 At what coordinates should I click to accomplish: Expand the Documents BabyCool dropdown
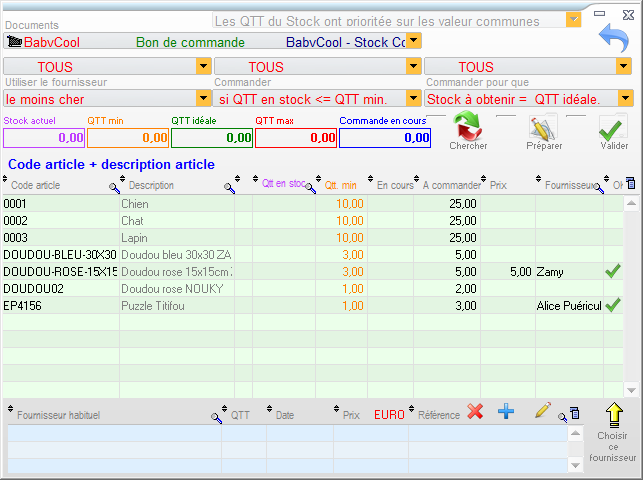[x=413, y=41]
